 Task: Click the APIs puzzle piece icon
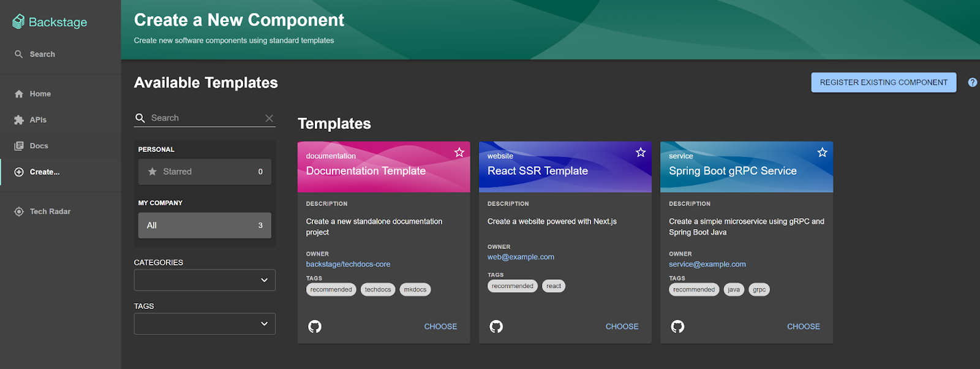click(19, 120)
